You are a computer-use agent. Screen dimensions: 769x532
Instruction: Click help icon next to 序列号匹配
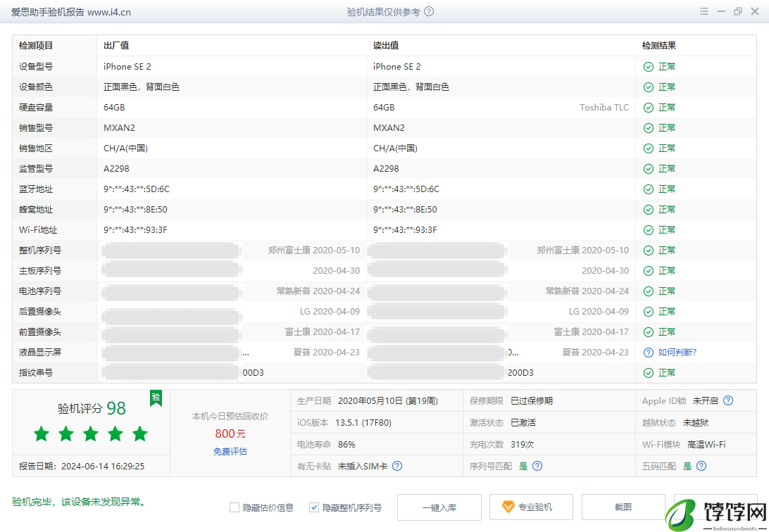click(537, 466)
